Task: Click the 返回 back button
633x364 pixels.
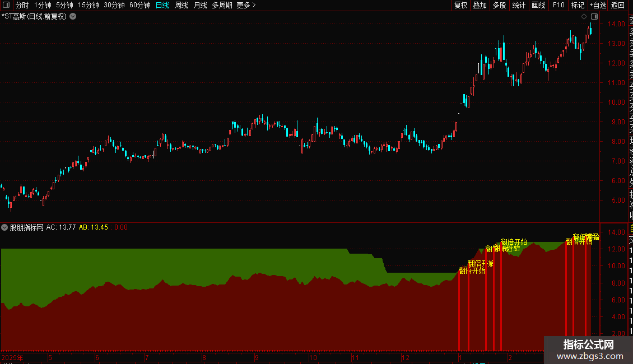Action: 618,5
